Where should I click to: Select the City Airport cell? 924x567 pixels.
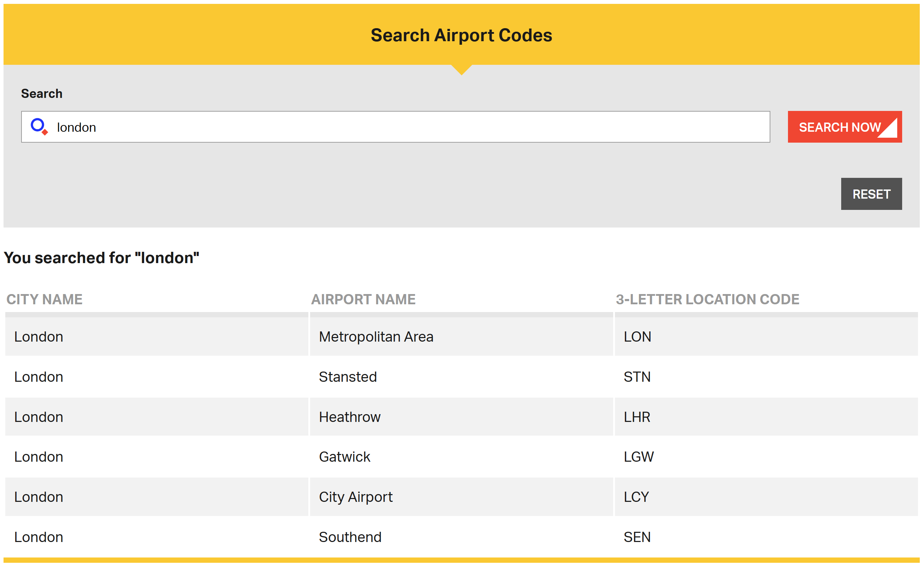(x=355, y=497)
